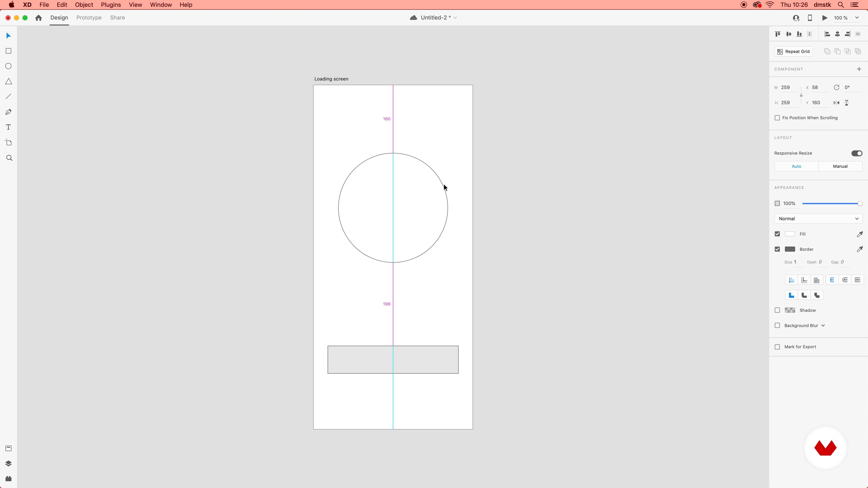Image resolution: width=868 pixels, height=488 pixels.
Task: Select the Polygon triangle tool
Action: click(x=8, y=82)
